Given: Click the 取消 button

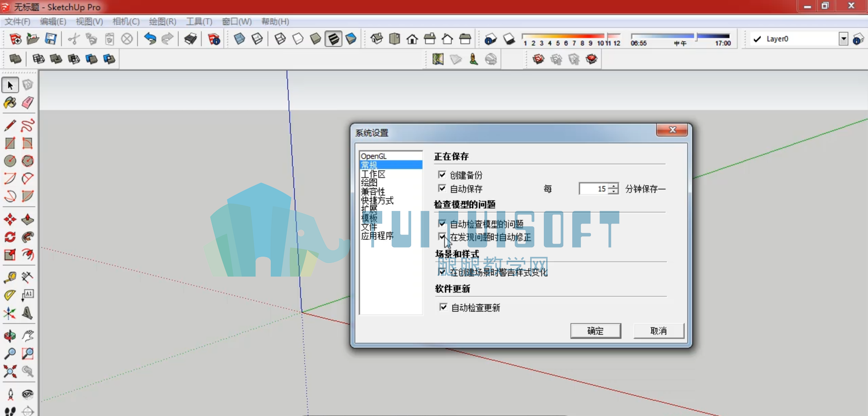Looking at the screenshot, I should point(658,331).
